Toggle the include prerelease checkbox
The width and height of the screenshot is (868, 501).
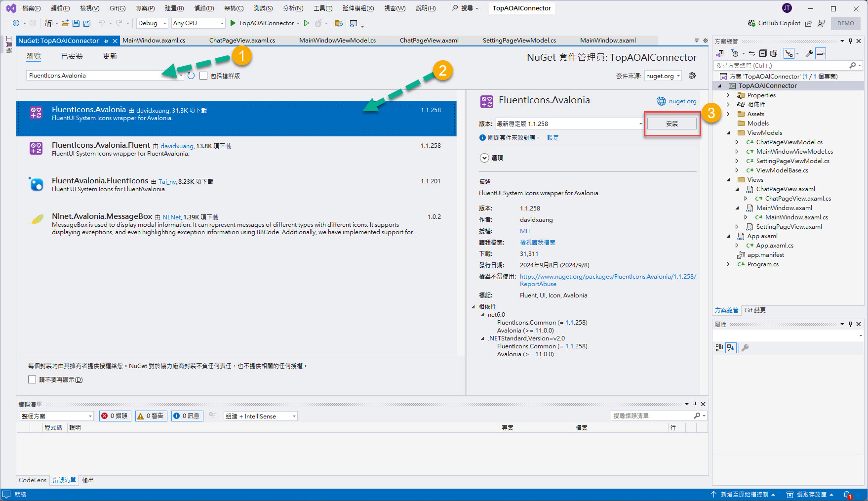click(x=203, y=76)
